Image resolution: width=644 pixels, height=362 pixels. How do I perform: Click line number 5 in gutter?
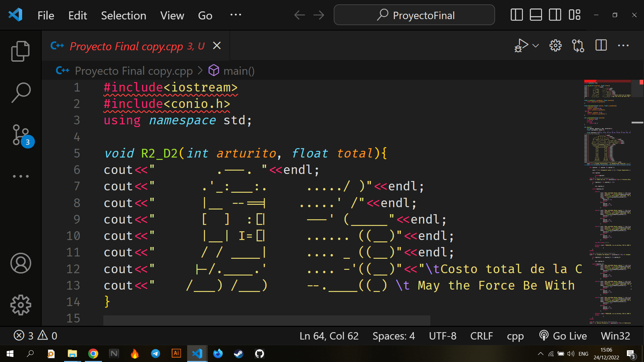77,153
